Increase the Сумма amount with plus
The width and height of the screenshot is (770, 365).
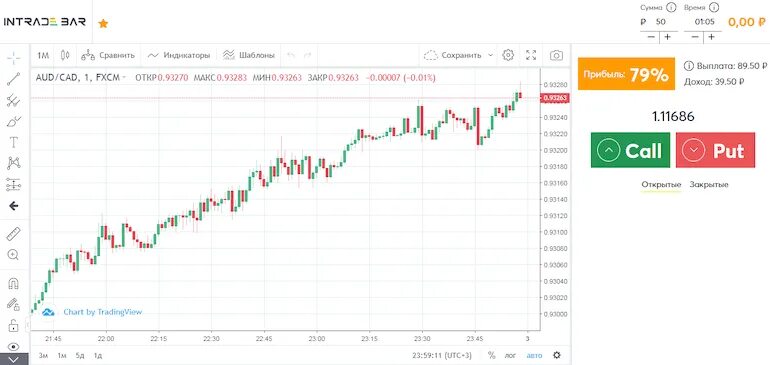pyautogui.click(x=668, y=37)
